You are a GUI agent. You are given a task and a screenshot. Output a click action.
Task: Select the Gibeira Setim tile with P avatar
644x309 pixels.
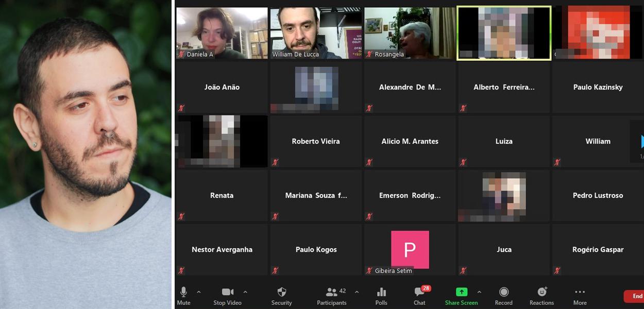pyautogui.click(x=410, y=250)
